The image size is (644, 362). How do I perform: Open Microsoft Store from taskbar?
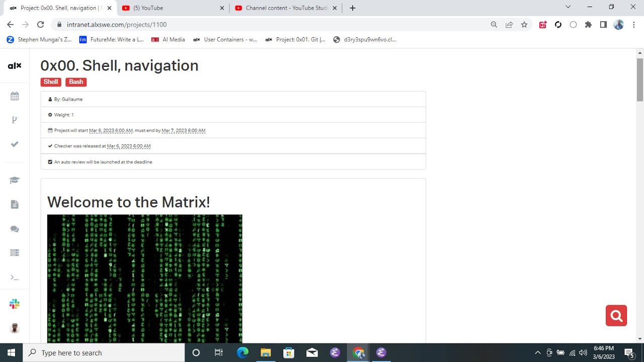point(289,352)
